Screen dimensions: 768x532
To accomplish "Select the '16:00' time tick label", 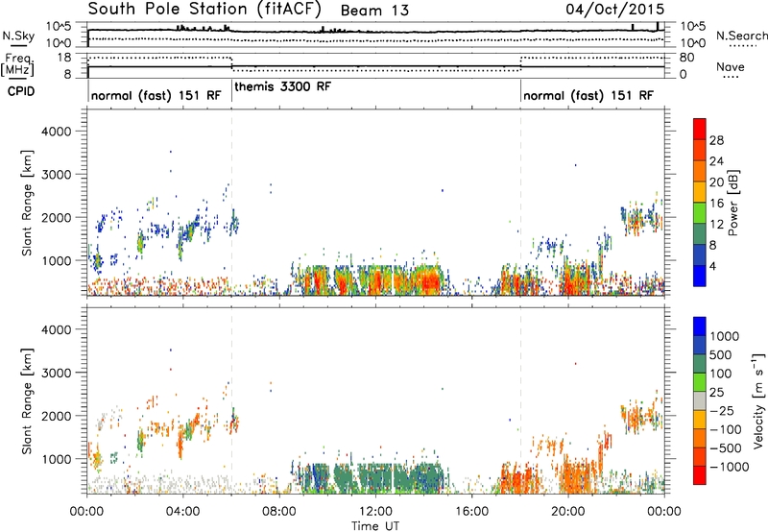I will [x=471, y=512].
